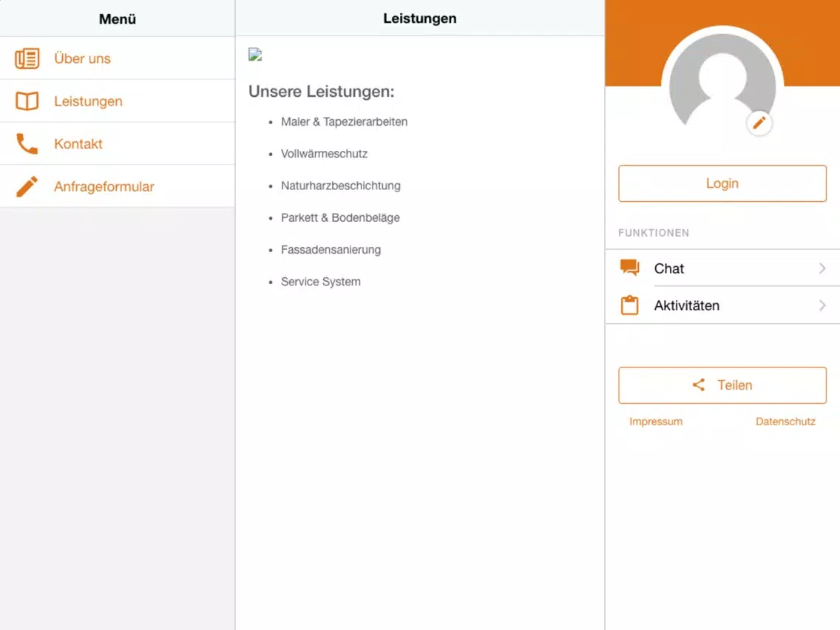840x630 pixels.
Task: Open the Chat function row
Action: (x=722, y=268)
